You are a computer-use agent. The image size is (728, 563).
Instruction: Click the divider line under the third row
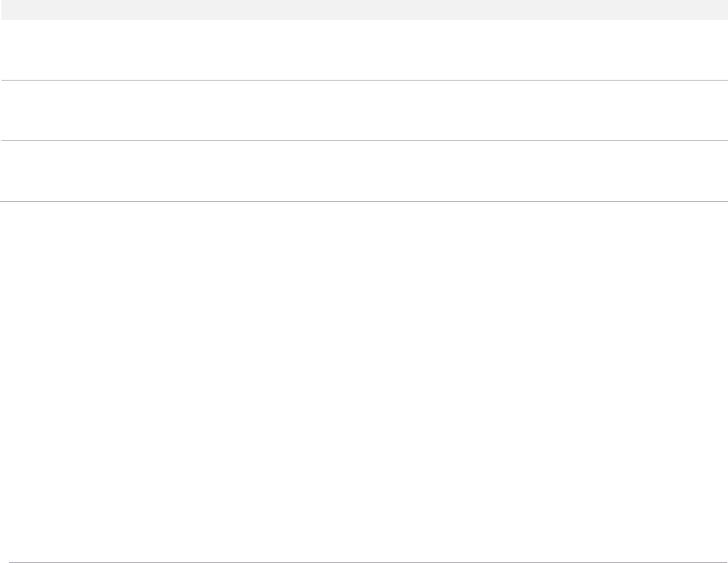point(364,201)
